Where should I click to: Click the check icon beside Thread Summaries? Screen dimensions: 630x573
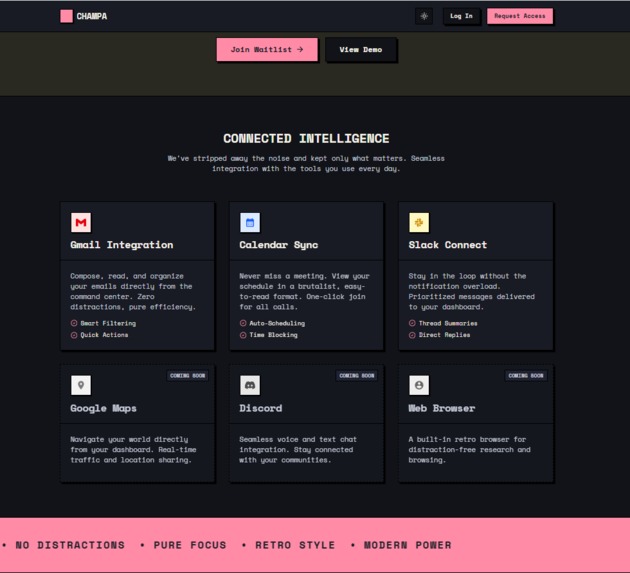(x=412, y=323)
